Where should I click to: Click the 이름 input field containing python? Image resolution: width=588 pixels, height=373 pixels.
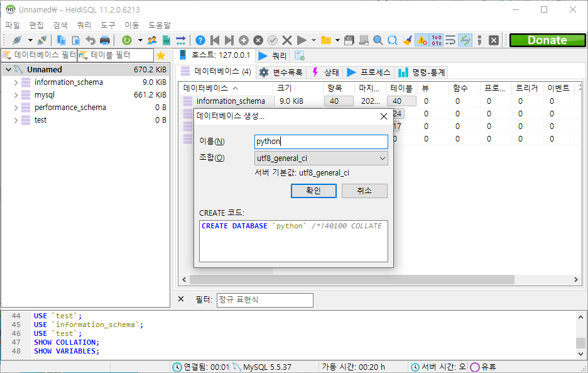321,142
